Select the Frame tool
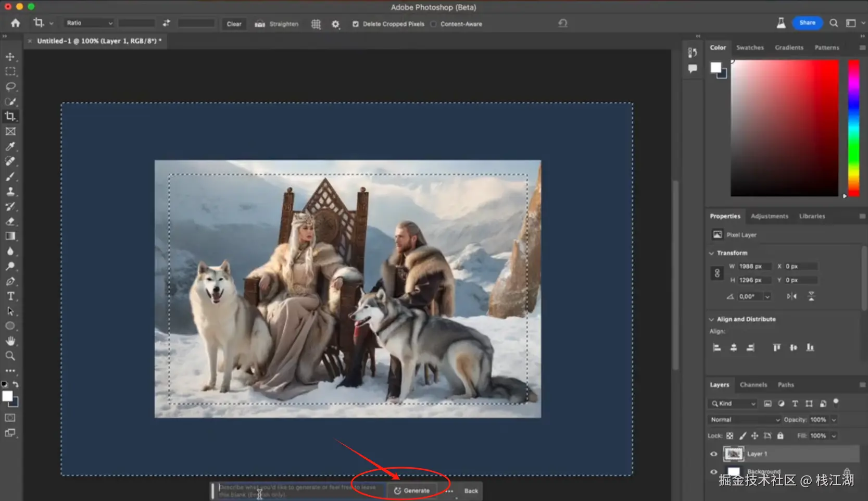This screenshot has height=501, width=868. (x=10, y=131)
